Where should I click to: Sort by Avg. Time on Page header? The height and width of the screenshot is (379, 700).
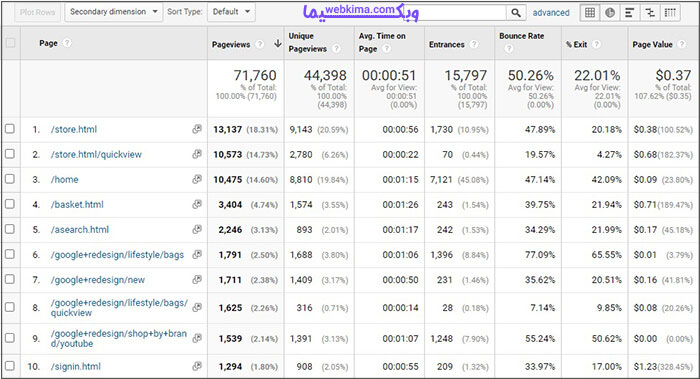[382, 42]
